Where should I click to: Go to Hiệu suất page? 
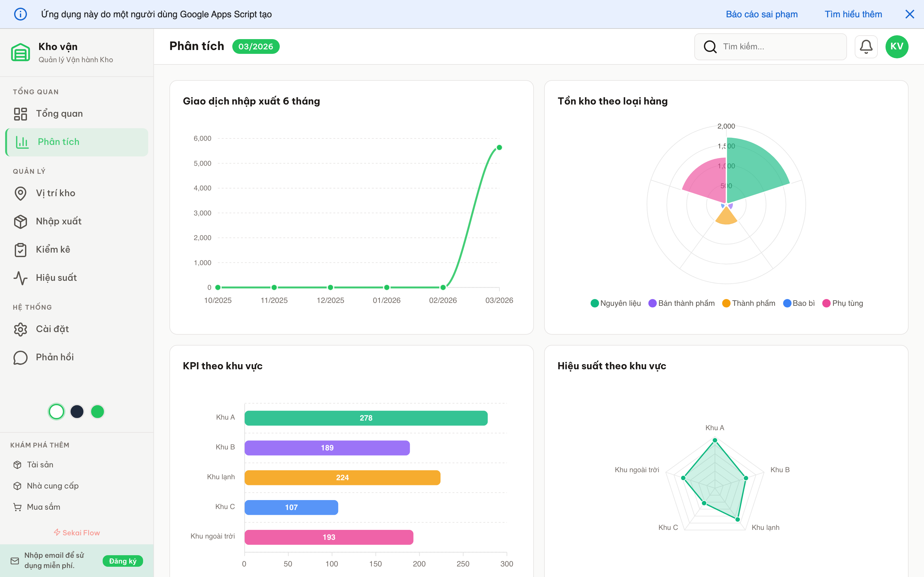(56, 278)
